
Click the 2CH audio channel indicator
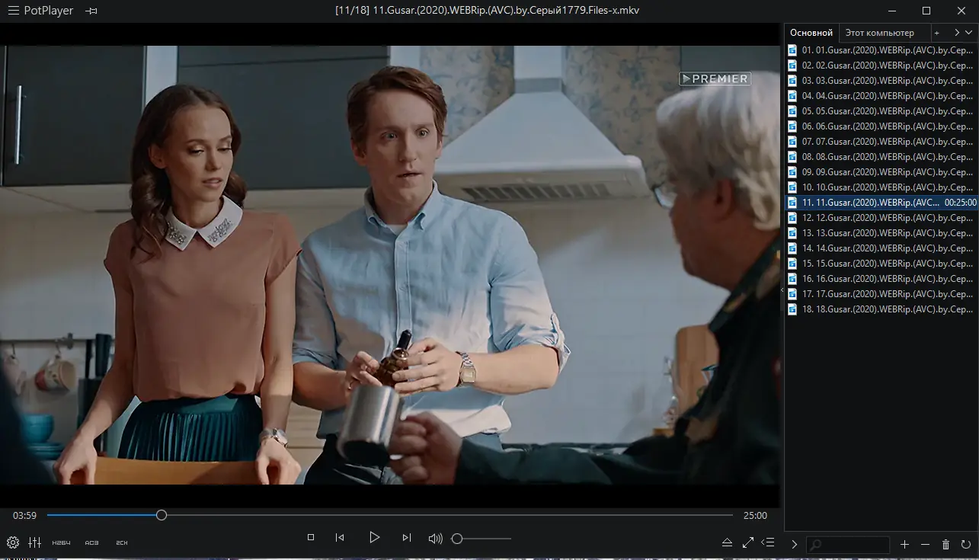coord(121,542)
